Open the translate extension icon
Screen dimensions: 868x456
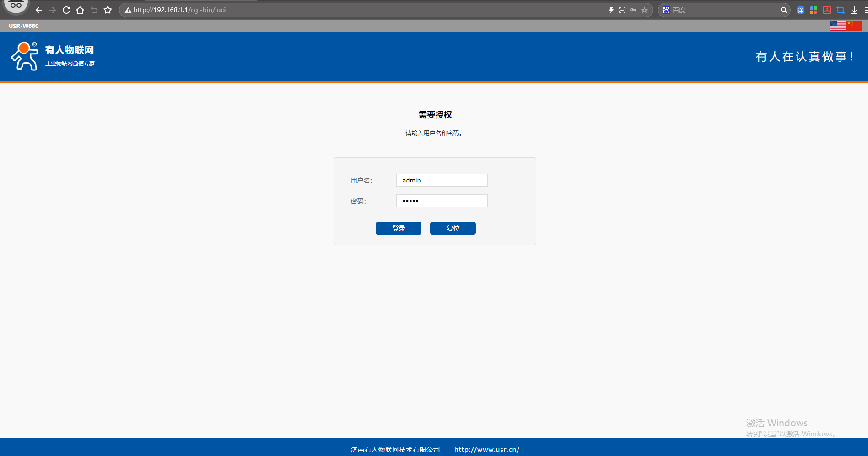(x=801, y=10)
